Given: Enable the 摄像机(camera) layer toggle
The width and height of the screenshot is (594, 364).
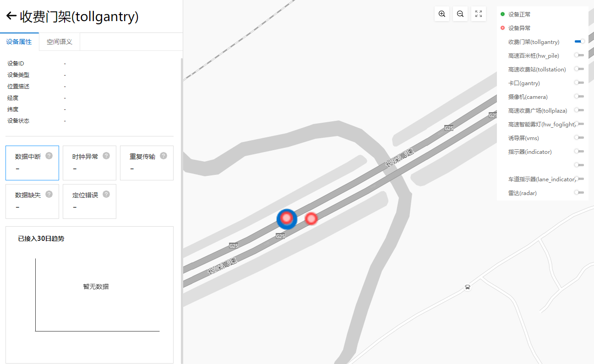Looking at the screenshot, I should pyautogui.click(x=579, y=97).
